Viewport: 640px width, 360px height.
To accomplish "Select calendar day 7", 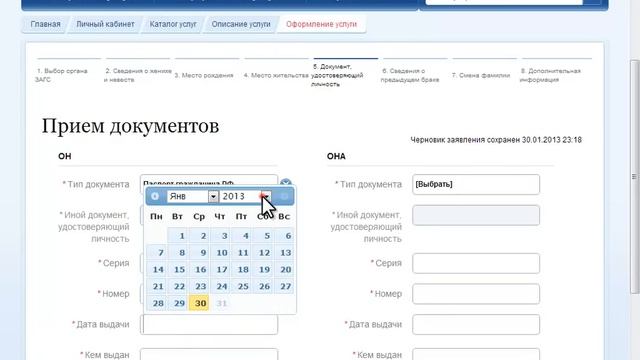I will [x=156, y=253].
